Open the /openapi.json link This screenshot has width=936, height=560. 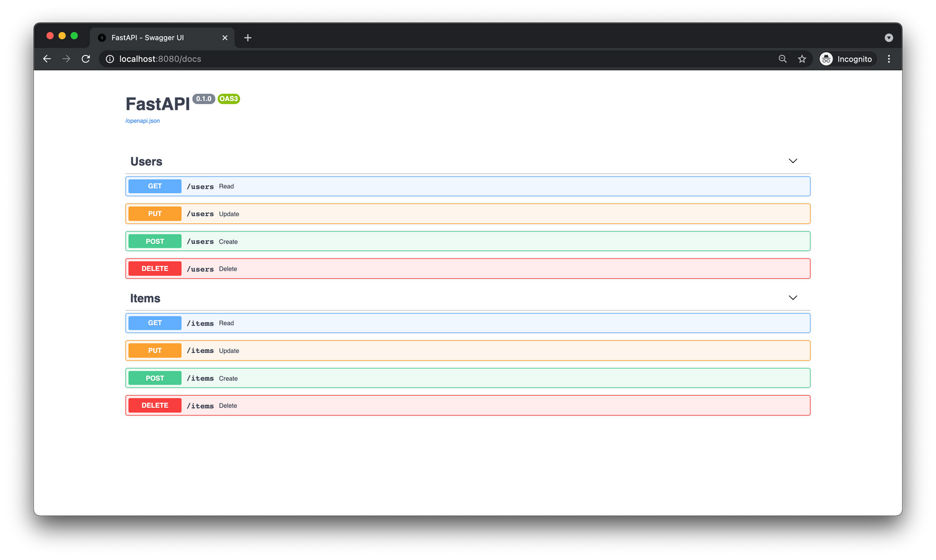142,120
